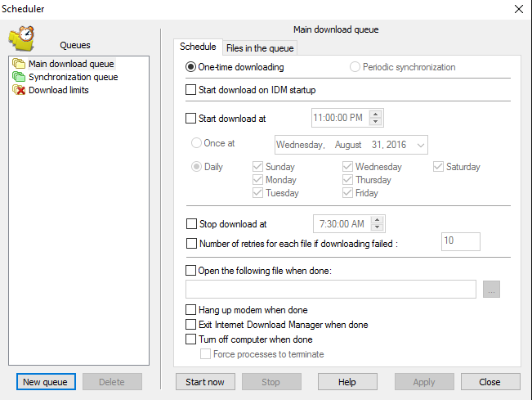Tick the Start download at checkbox
Screen dimensions: 532x400
(190, 118)
